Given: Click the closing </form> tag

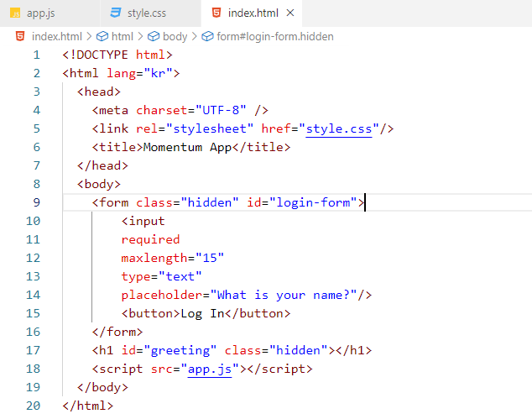Looking at the screenshot, I should pos(117,332).
